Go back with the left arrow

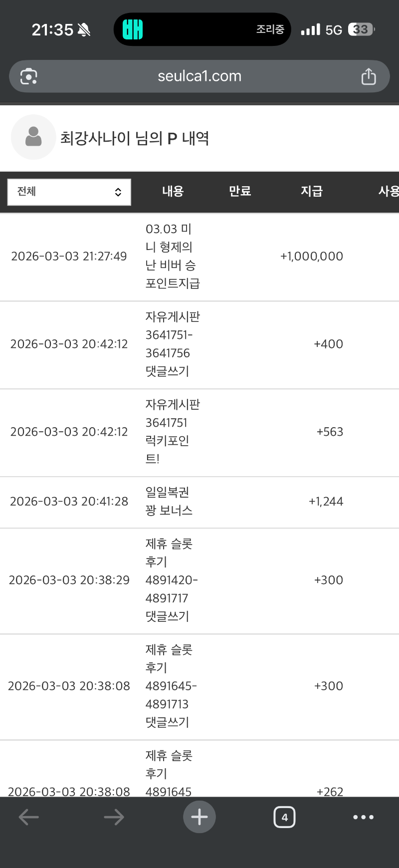28,817
